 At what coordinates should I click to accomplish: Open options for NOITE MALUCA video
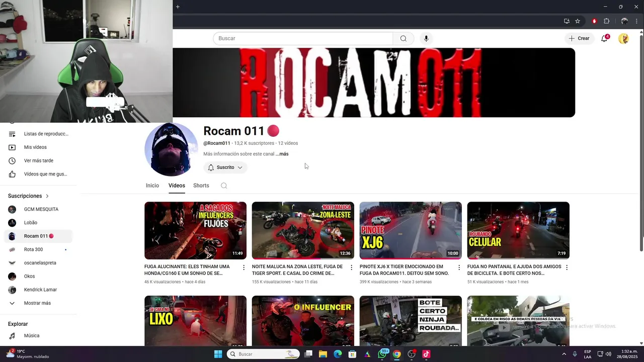(x=351, y=267)
